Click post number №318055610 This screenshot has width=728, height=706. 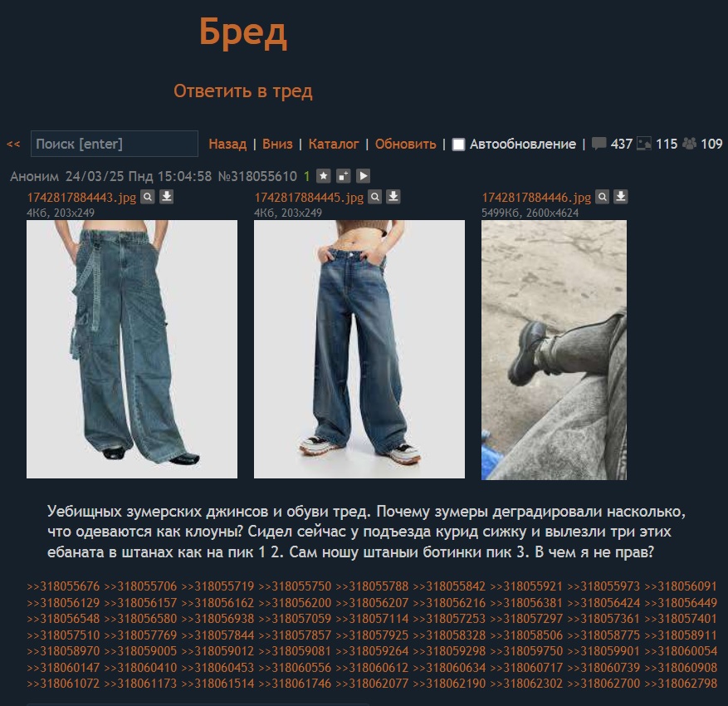[257, 176]
